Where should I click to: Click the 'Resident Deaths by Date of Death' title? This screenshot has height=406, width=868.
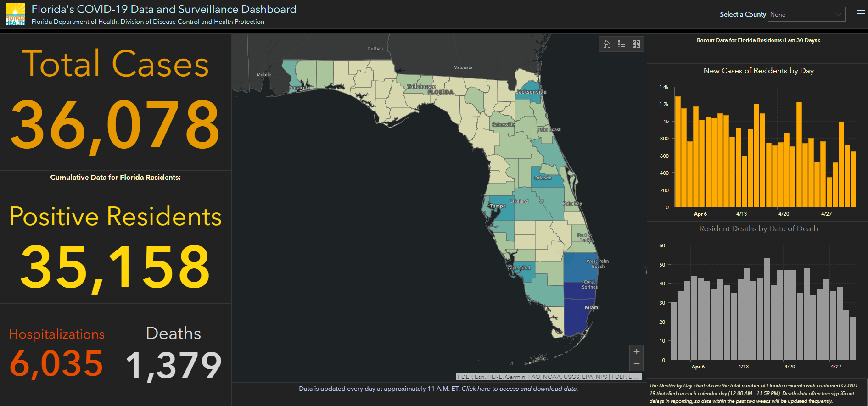pyautogui.click(x=758, y=228)
